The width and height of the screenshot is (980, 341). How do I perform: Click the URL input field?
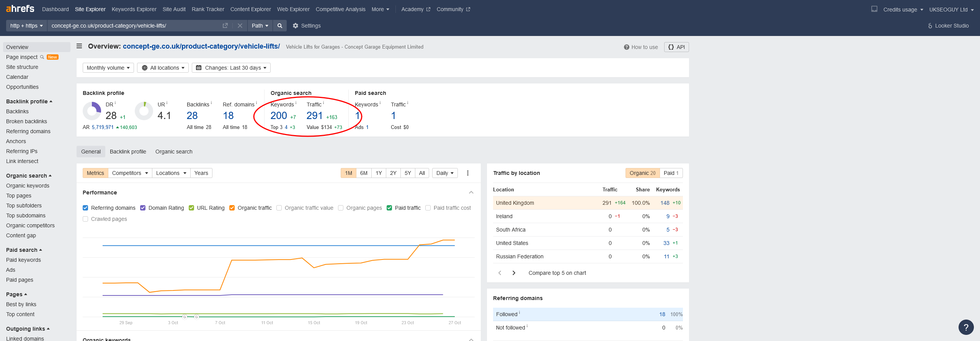[x=134, y=26]
